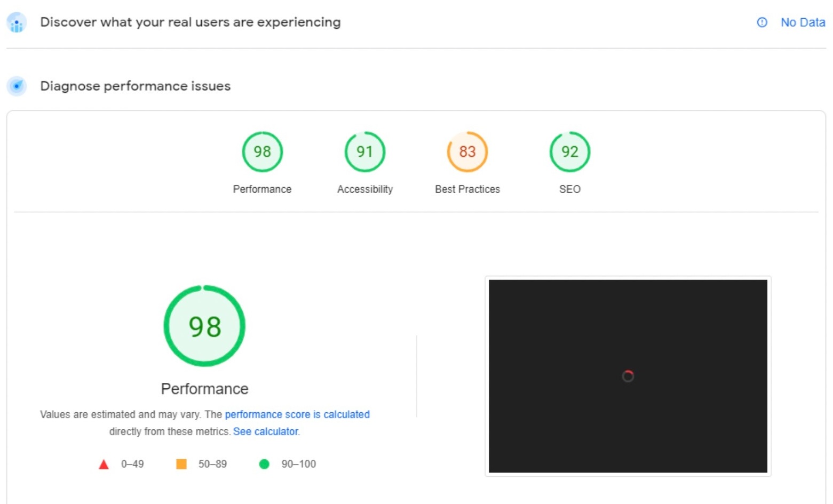Click the Diagnose performance issues heading text
Screen dimensions: 833x504
click(x=135, y=86)
